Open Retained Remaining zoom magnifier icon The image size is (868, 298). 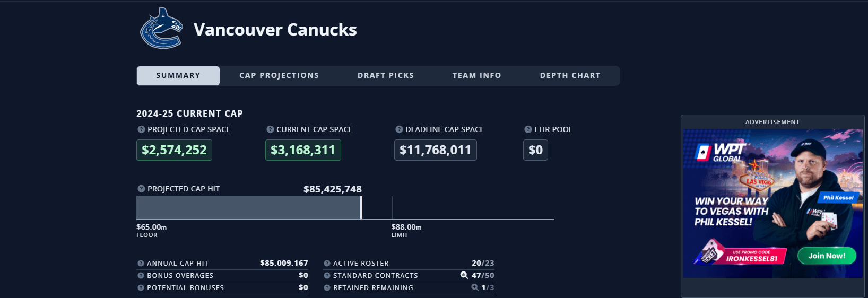point(475,287)
